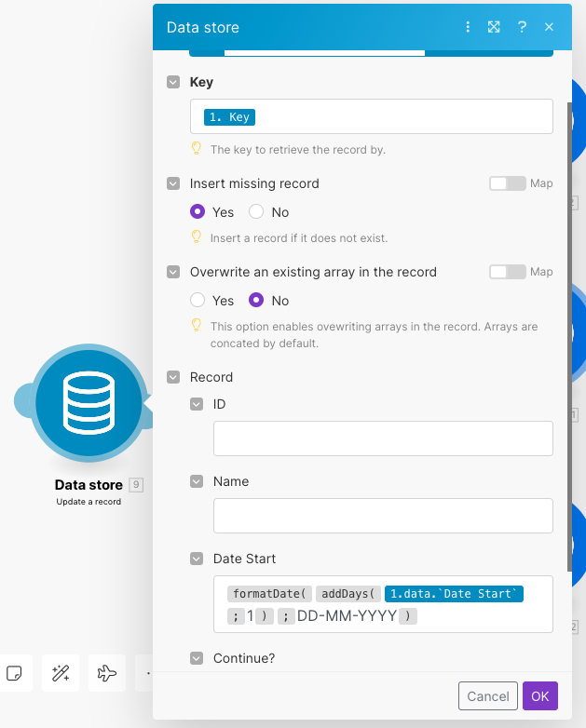Collapse the Date Start field
Image resolution: width=586 pixels, height=728 pixels.
[x=197, y=559]
